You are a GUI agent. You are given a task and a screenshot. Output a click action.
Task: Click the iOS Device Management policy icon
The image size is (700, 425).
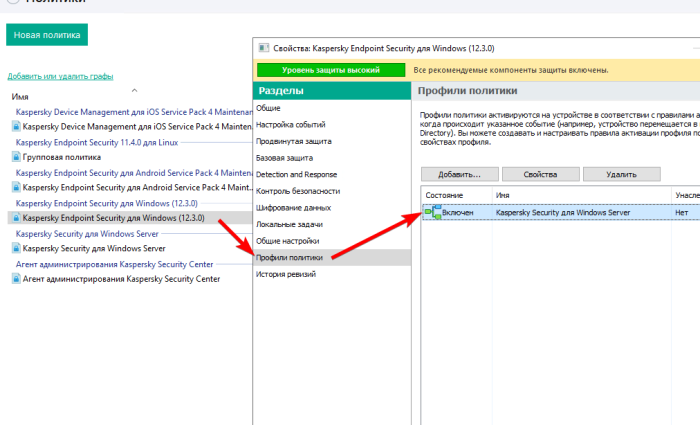(x=16, y=127)
